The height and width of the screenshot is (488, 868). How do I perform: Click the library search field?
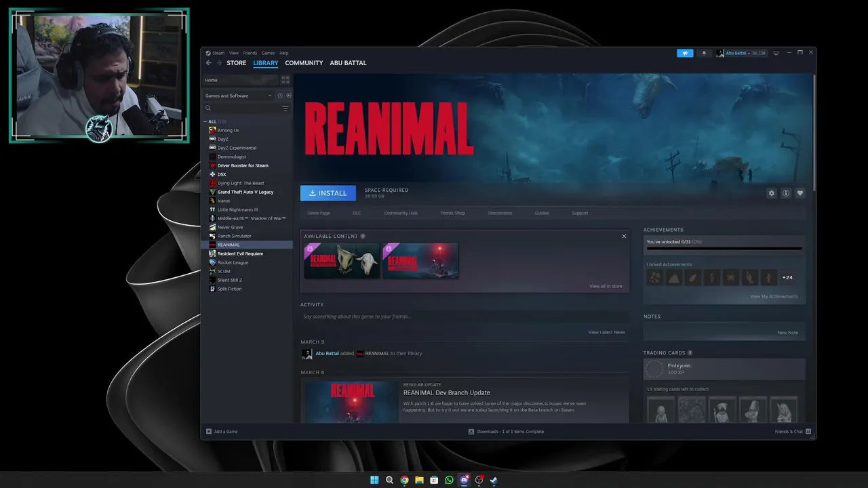pos(246,108)
